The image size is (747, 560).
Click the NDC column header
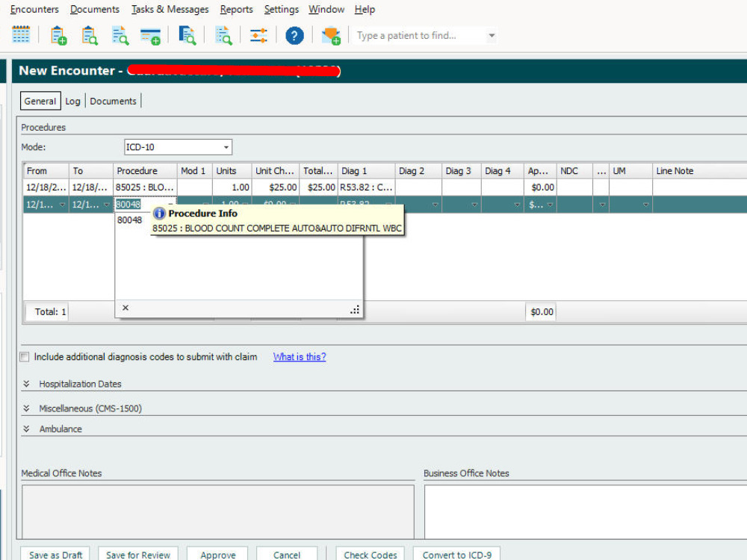[574, 170]
